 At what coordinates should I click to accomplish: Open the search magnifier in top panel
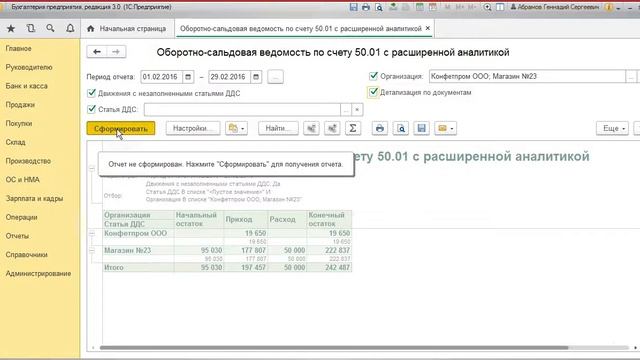pyautogui.click(x=50, y=29)
